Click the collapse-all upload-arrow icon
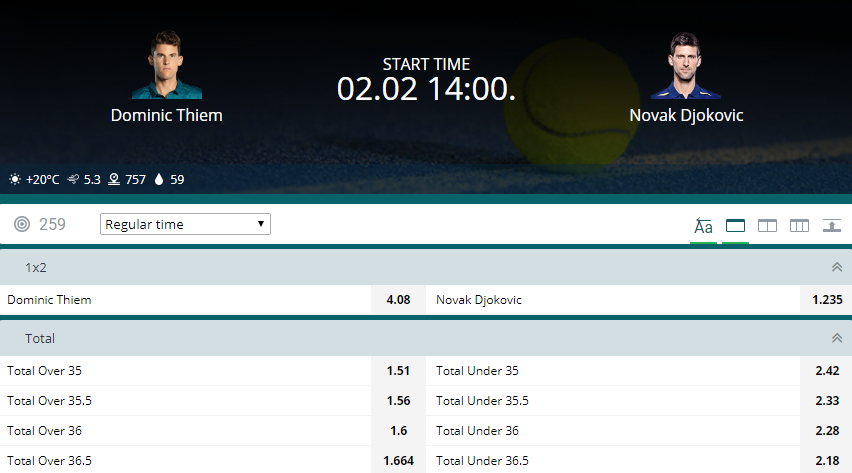This screenshot has width=852, height=473. point(831,225)
